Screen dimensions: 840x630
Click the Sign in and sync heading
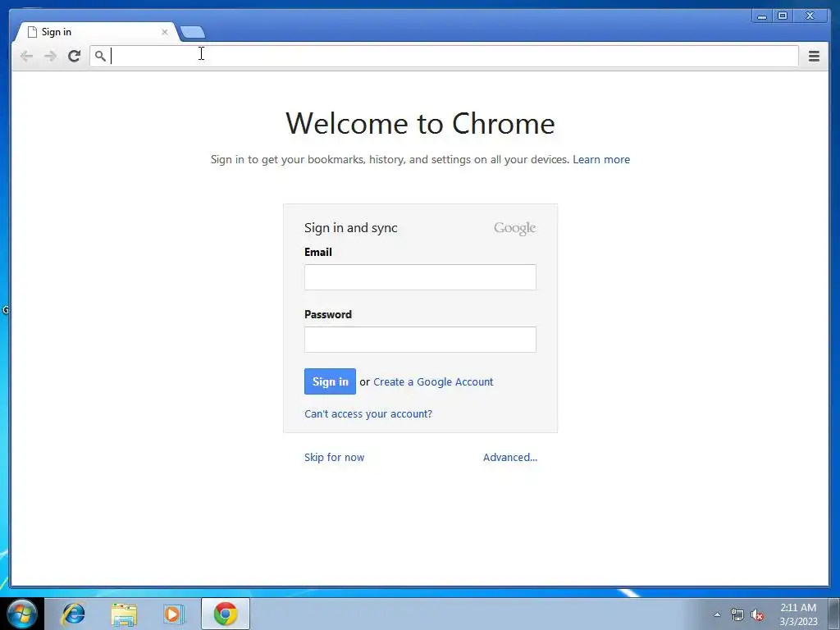coord(351,228)
